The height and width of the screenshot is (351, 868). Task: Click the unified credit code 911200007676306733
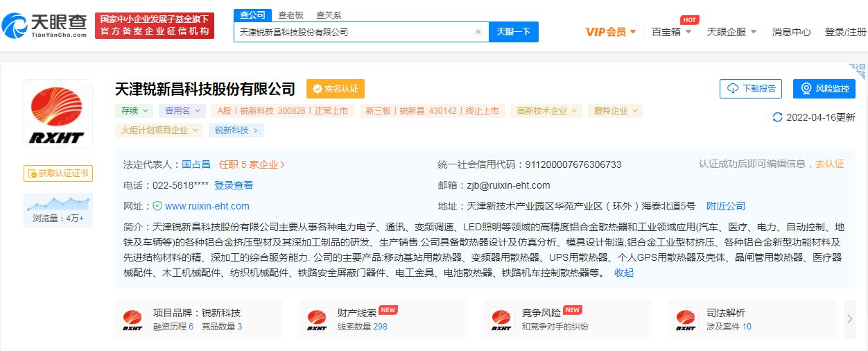[x=573, y=165]
